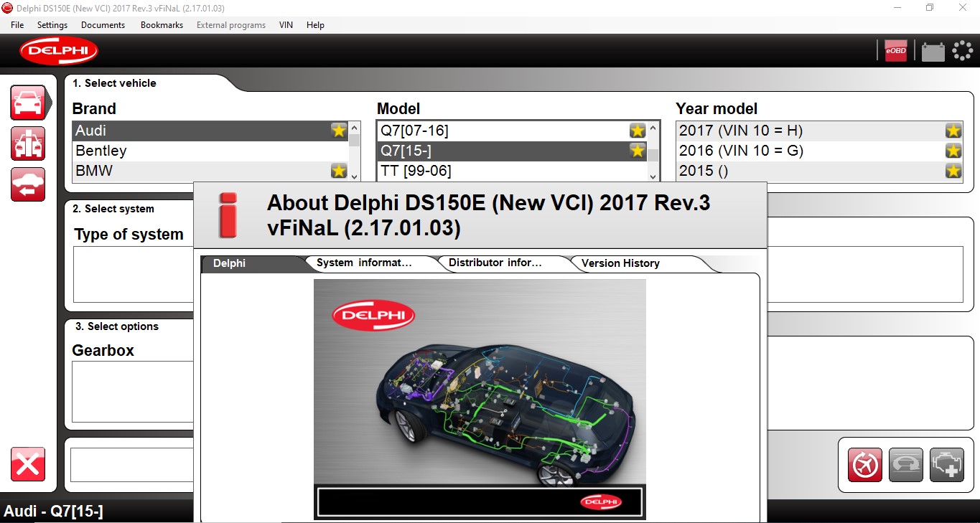Toggle favorite star for Q7[07-16] model

(x=638, y=131)
